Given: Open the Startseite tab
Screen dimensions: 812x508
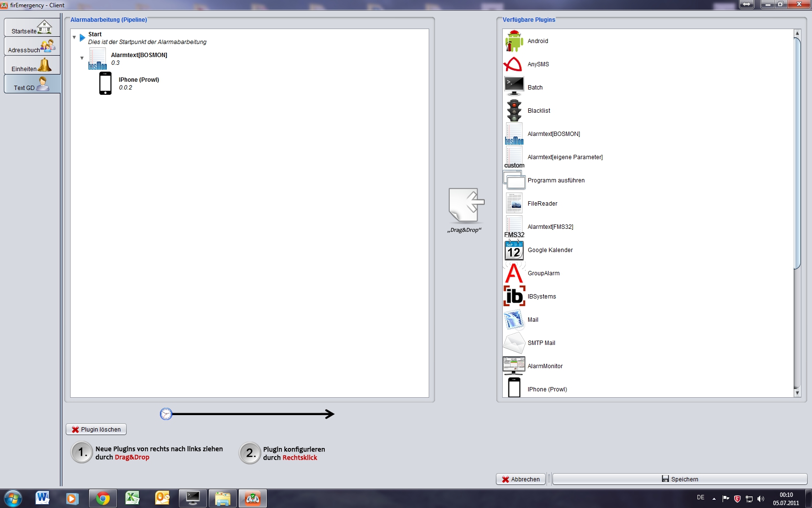Looking at the screenshot, I should 32,28.
